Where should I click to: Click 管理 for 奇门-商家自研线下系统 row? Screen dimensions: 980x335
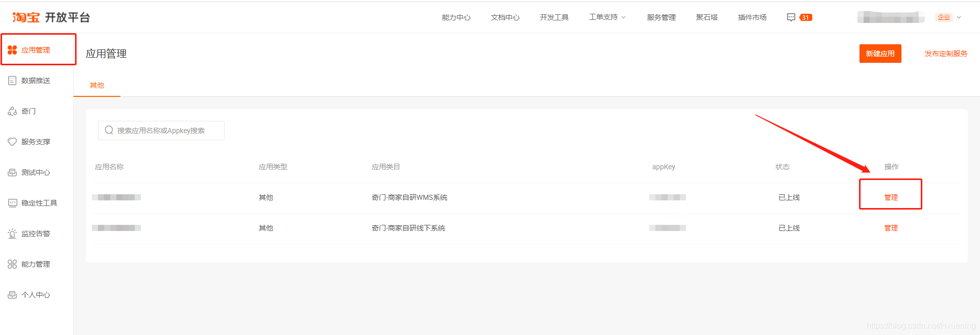(x=891, y=228)
